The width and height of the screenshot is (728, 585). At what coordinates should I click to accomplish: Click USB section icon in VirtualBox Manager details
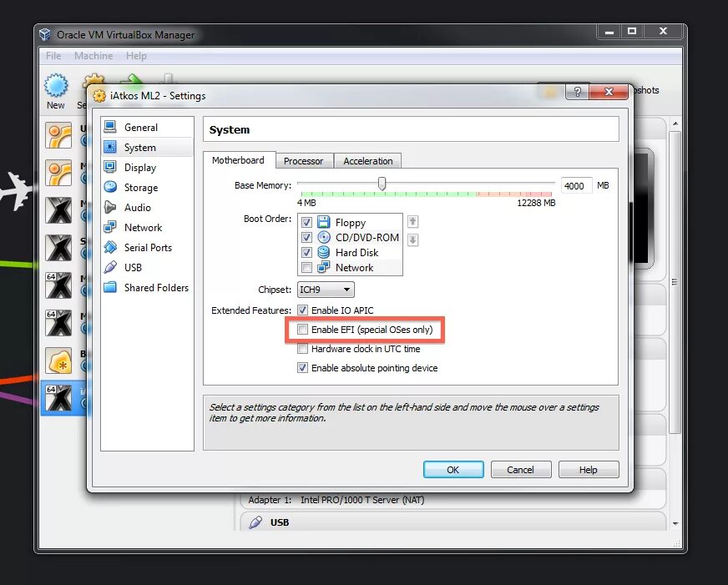pyautogui.click(x=255, y=522)
